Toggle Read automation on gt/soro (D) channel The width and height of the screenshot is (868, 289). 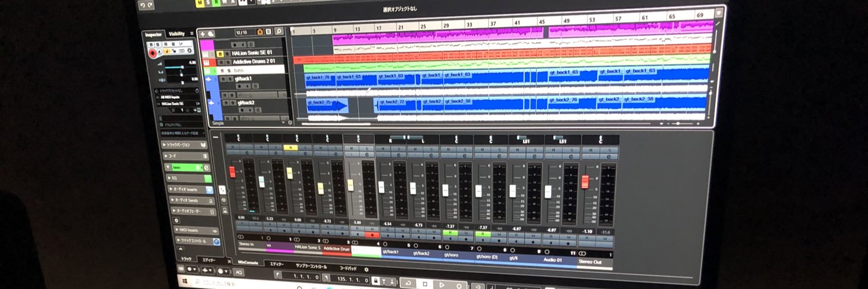(x=483, y=234)
